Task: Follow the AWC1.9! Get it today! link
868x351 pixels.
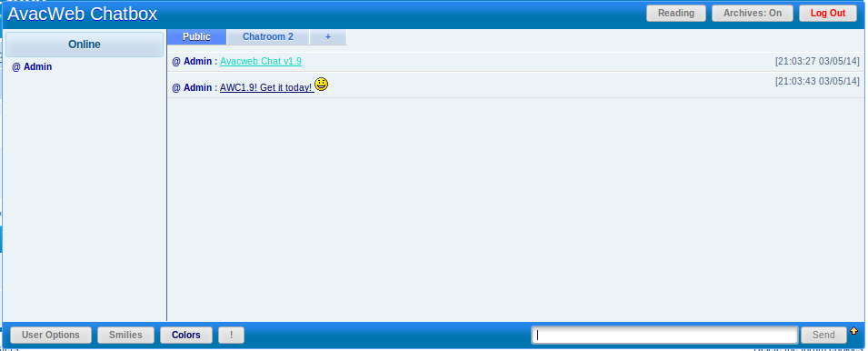Action: (x=266, y=87)
